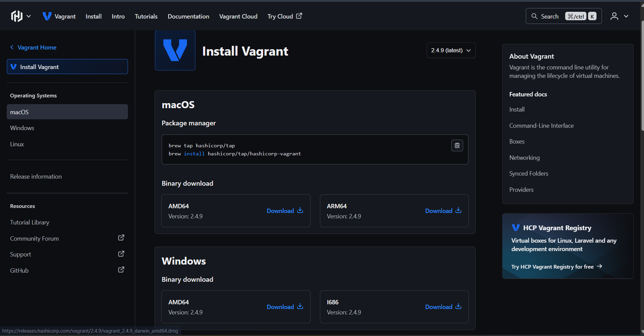644x336 pixels.
Task: Click the Vagrant logo in the top navigation
Action: 47,16
